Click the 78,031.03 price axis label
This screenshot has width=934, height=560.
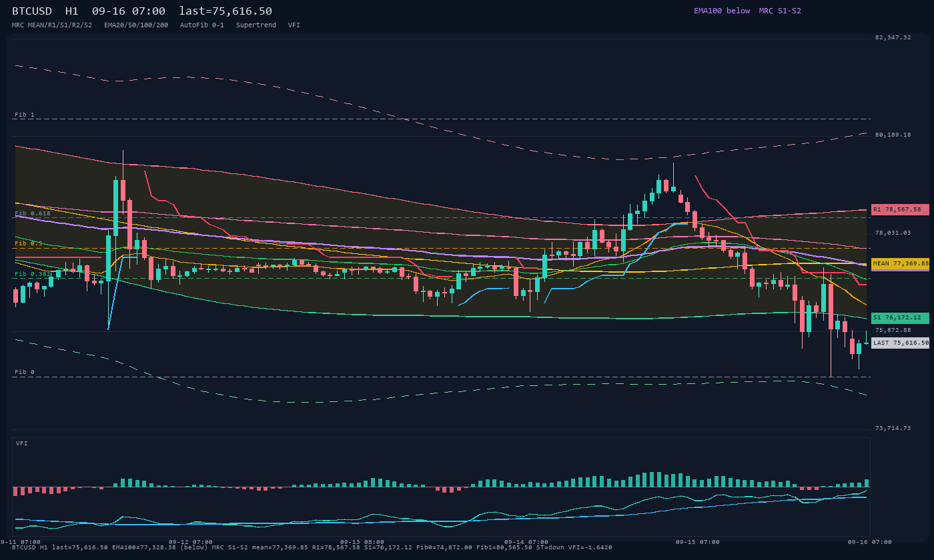(893, 233)
